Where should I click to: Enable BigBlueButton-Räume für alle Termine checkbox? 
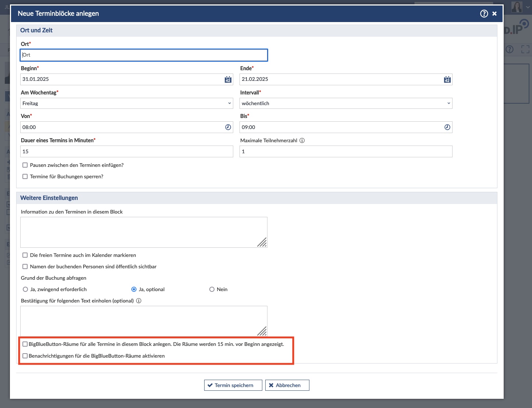(x=25, y=344)
